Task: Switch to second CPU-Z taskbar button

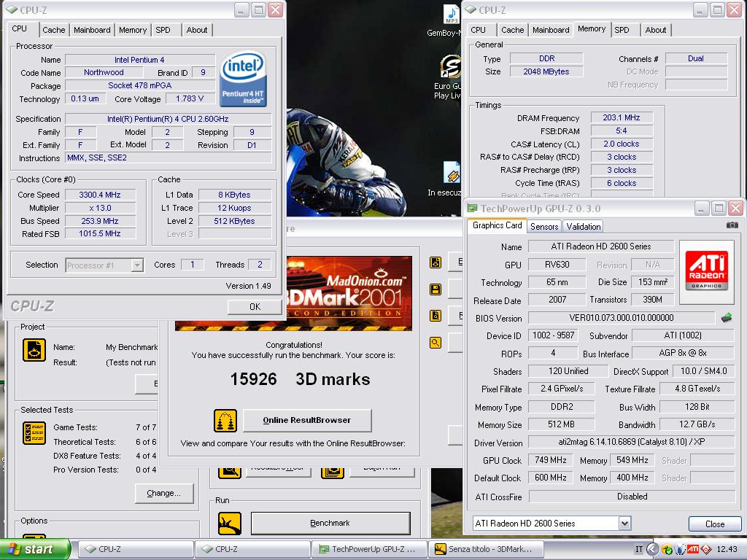Action: click(252, 549)
